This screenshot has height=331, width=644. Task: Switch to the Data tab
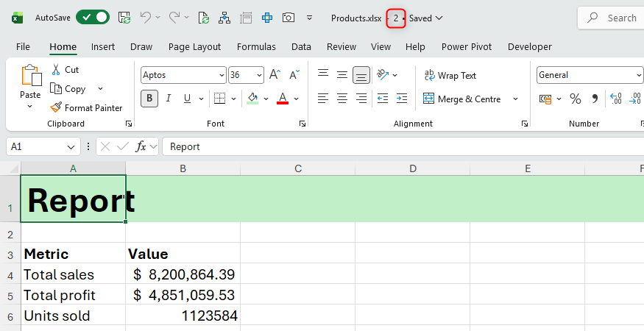click(x=301, y=47)
